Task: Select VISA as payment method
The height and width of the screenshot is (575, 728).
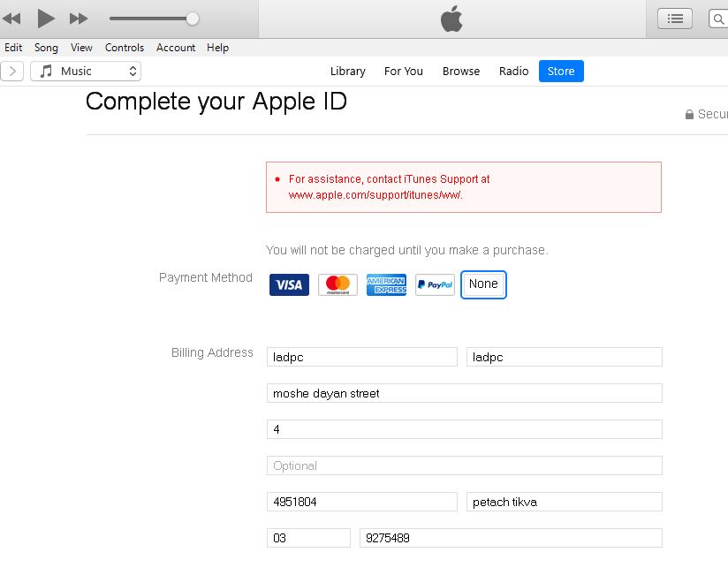Action: tap(289, 284)
